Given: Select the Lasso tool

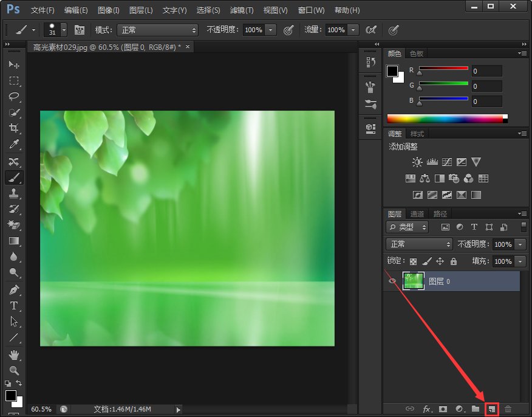Looking at the screenshot, I should click(x=13, y=97).
